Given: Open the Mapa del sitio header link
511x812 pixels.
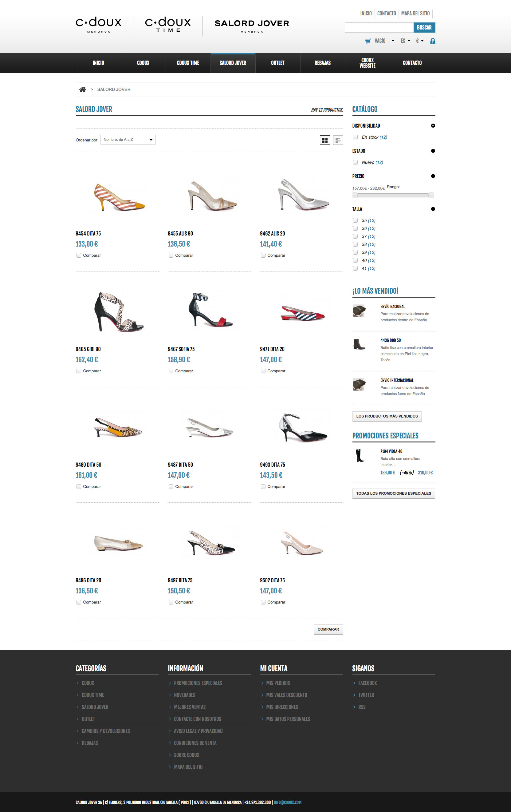Looking at the screenshot, I should (x=415, y=14).
